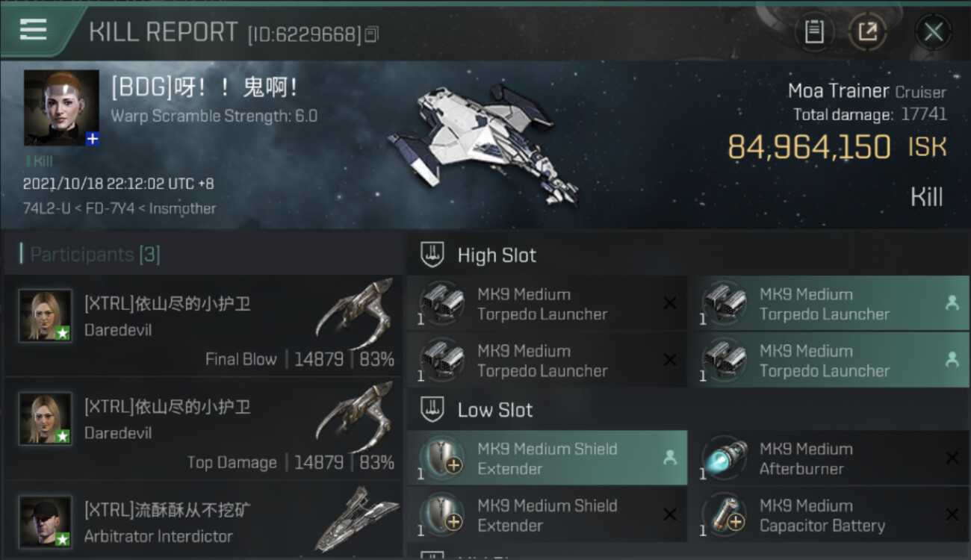Select the Moa Trainer ship image

pos(483,143)
